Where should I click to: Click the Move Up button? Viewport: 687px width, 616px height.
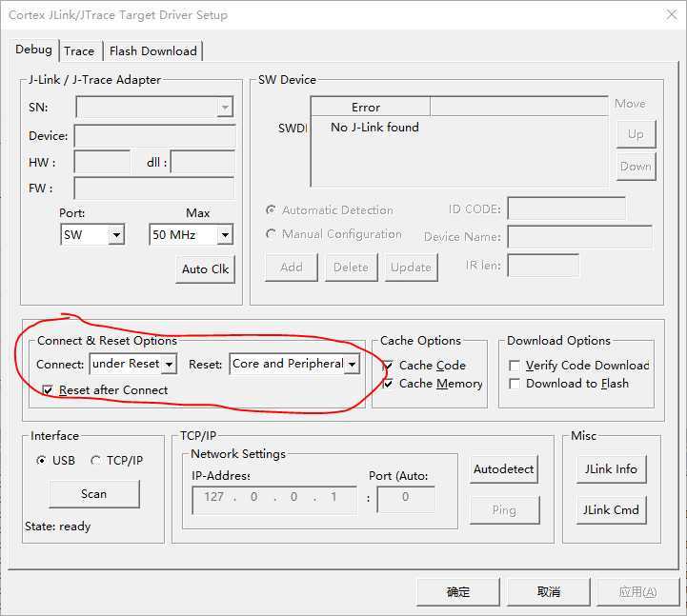[636, 133]
